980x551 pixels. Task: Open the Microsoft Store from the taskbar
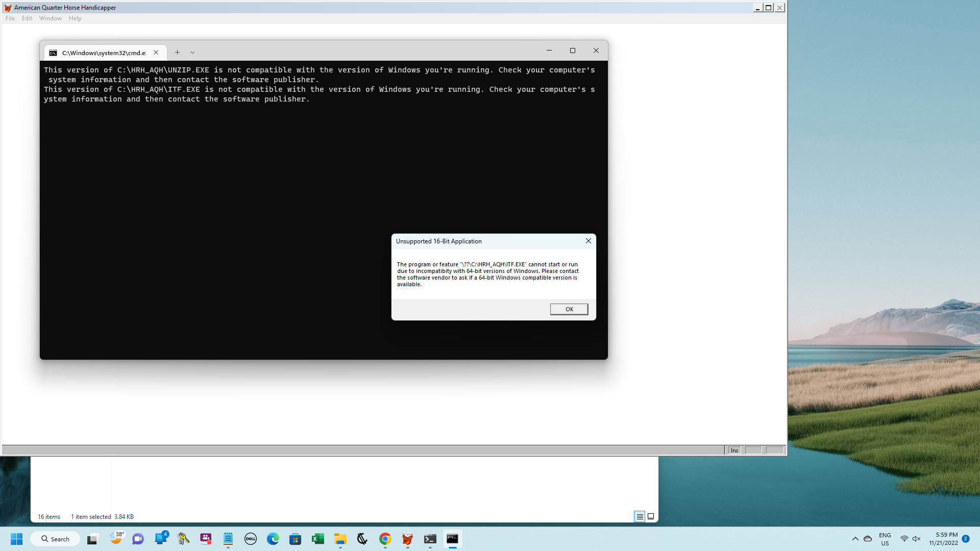point(295,539)
